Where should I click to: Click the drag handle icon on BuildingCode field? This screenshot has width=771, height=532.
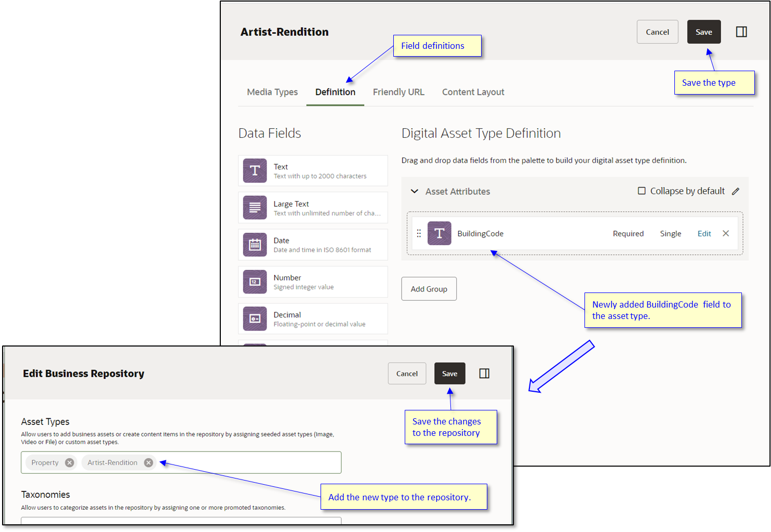(419, 233)
